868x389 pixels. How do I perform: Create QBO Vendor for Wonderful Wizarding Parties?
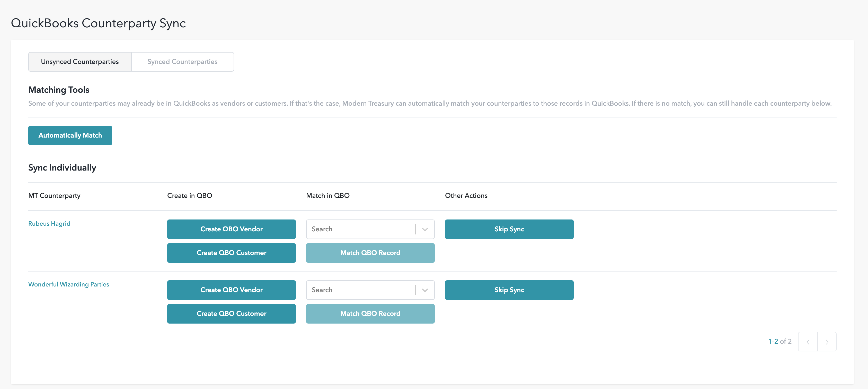[x=231, y=290]
